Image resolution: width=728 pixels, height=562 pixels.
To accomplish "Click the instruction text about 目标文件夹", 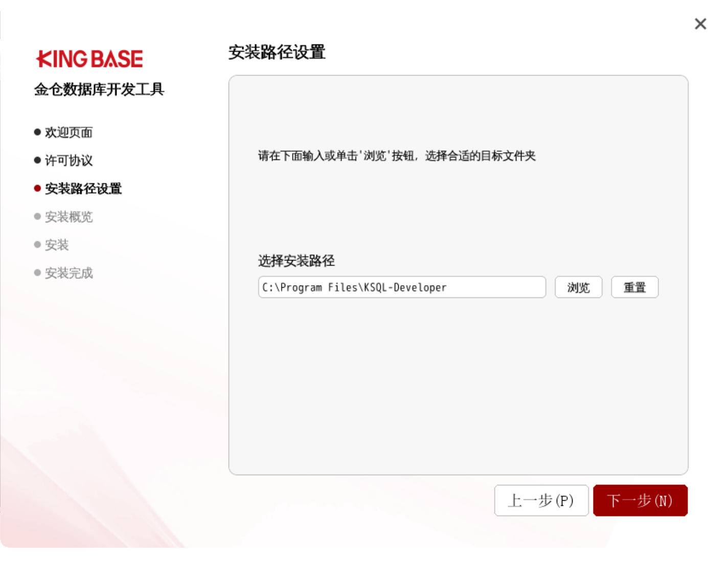I will (396, 156).
